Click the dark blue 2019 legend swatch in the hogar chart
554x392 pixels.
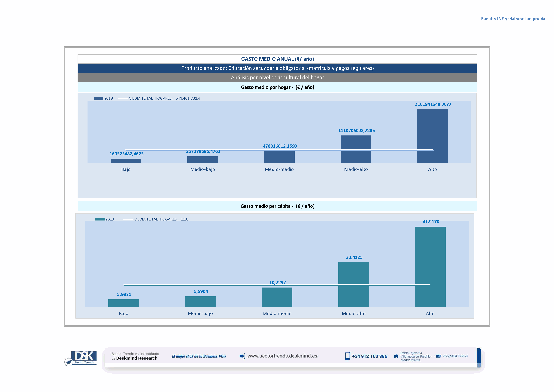[98, 98]
